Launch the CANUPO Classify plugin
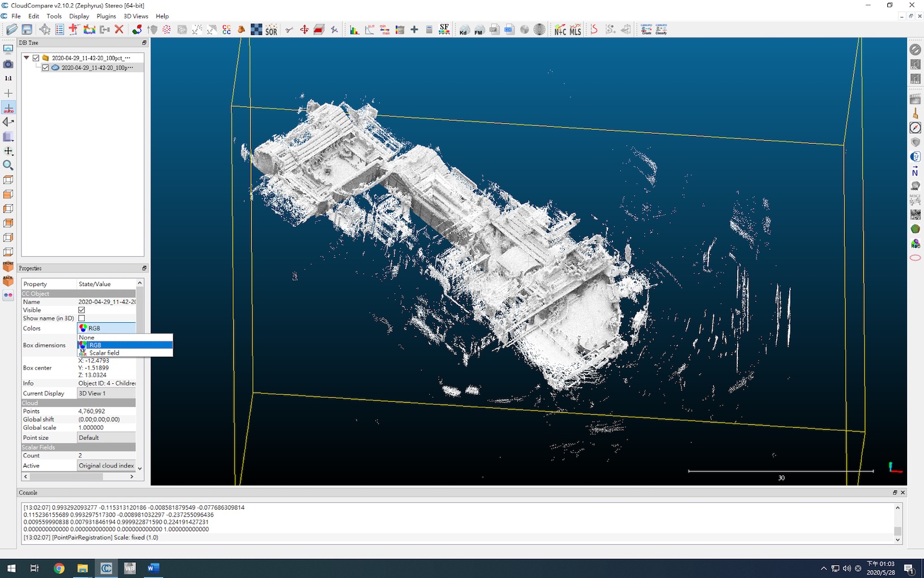 [x=661, y=29]
